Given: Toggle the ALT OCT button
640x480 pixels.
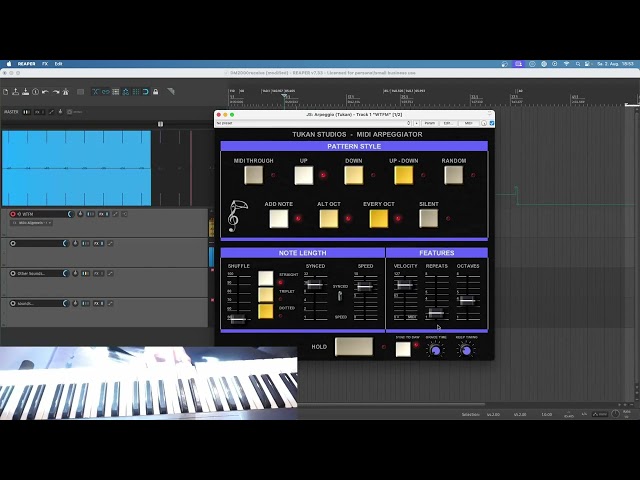Looking at the screenshot, I should (329, 218).
